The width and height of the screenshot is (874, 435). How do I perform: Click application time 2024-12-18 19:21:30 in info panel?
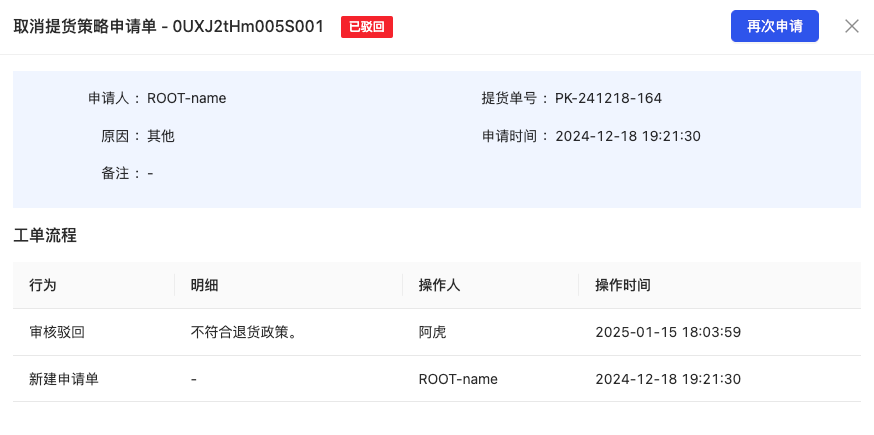coord(627,136)
